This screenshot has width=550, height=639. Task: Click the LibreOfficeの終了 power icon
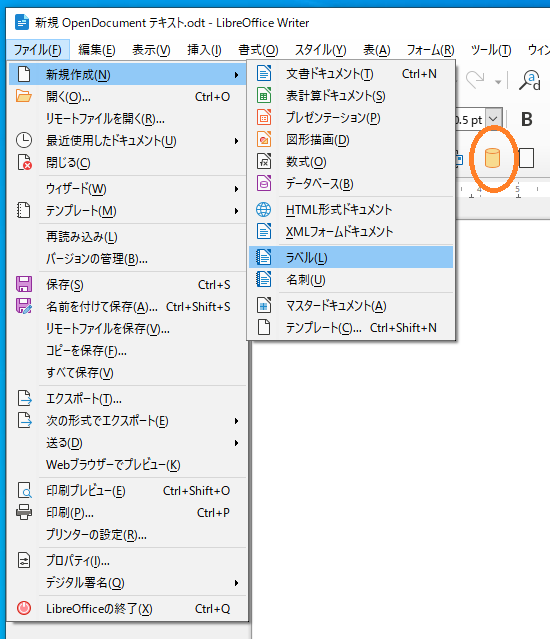pyautogui.click(x=24, y=608)
